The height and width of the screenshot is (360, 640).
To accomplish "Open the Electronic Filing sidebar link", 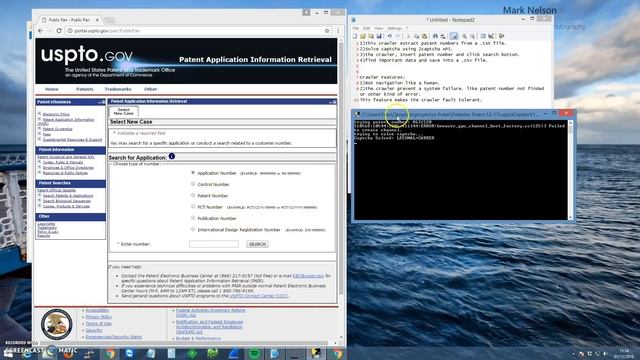I will tap(56, 114).
